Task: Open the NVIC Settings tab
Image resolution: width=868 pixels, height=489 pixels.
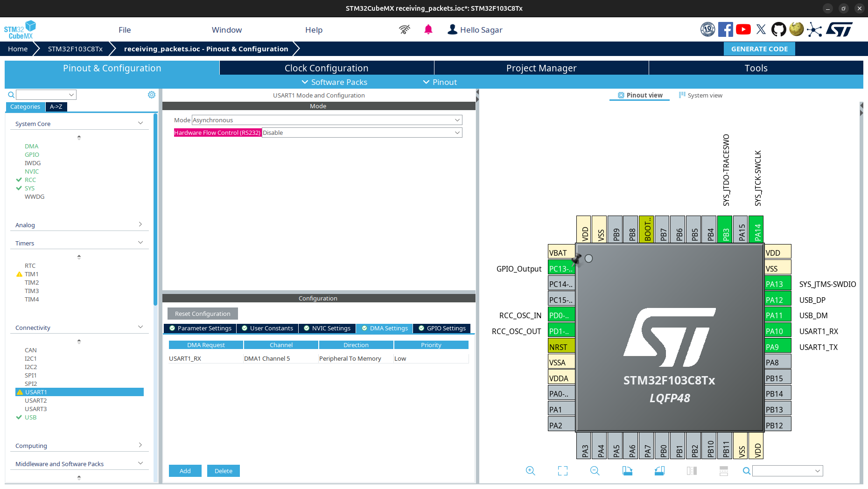Action: click(x=327, y=328)
